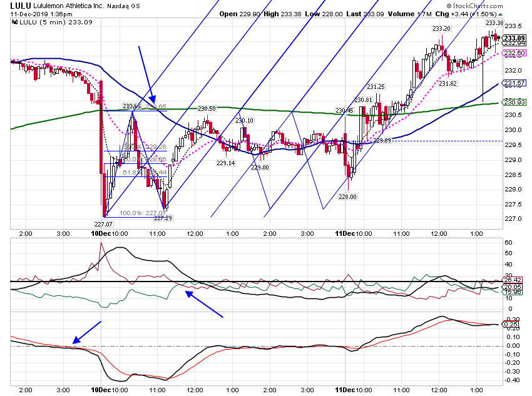
Task: Click the LULU ticker symbol title
Action: point(21,6)
